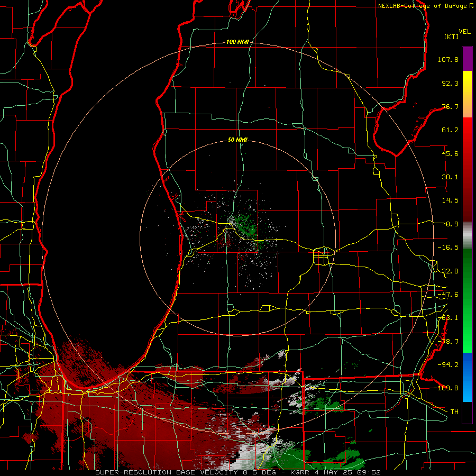Click the -94.2 velocity scale value
The image size is (476, 476).
click(448, 364)
